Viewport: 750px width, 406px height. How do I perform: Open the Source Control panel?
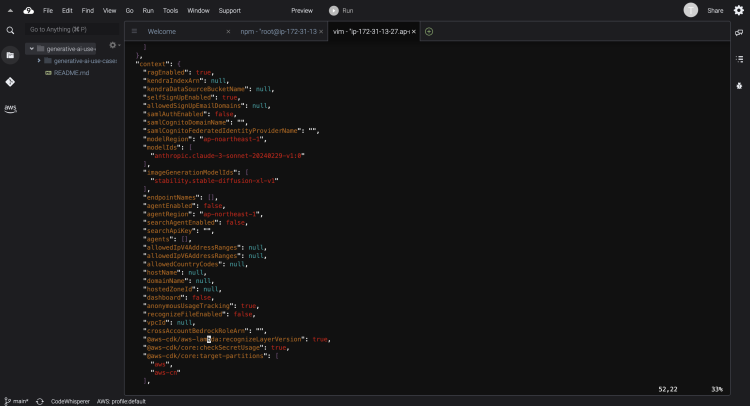tap(10, 82)
